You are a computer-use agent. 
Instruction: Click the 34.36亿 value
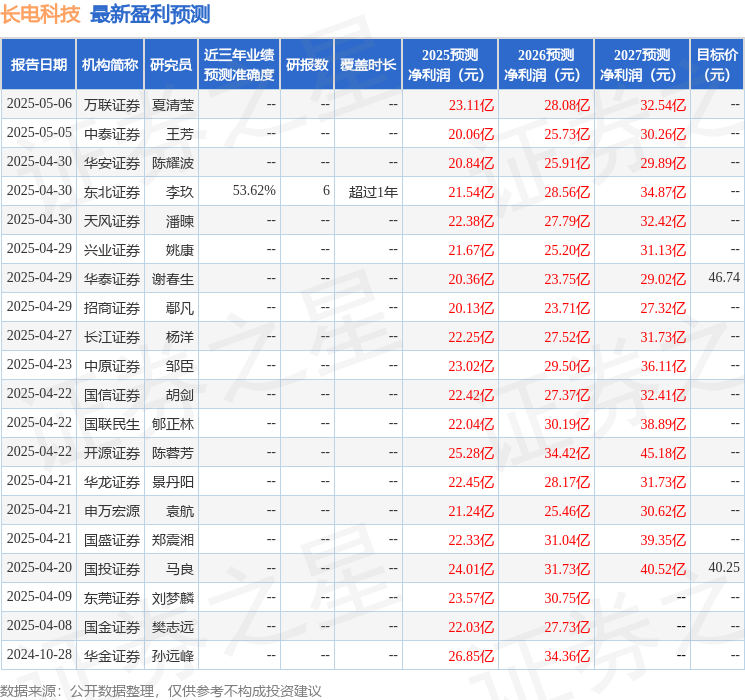pos(567,655)
